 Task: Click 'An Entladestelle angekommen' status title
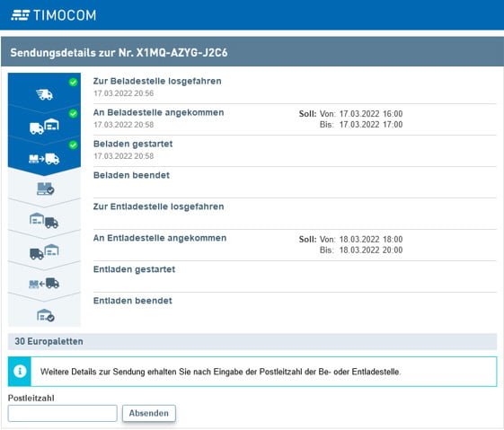click(160, 238)
